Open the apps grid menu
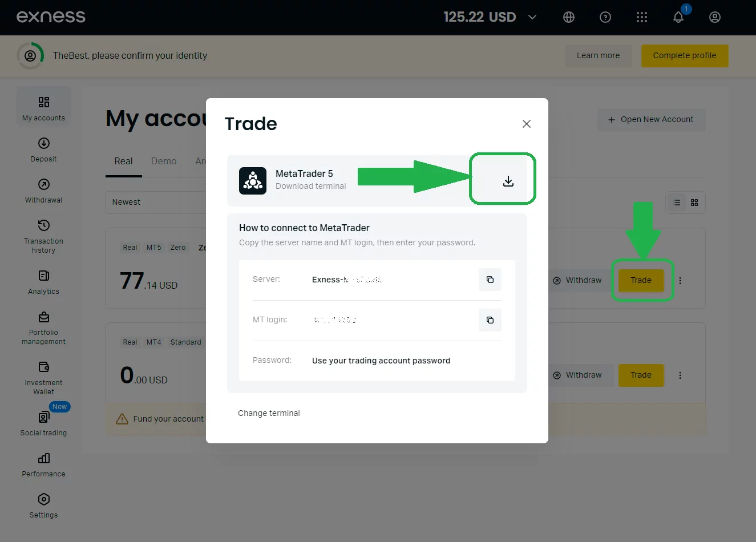This screenshot has width=756, height=542. 642,17
